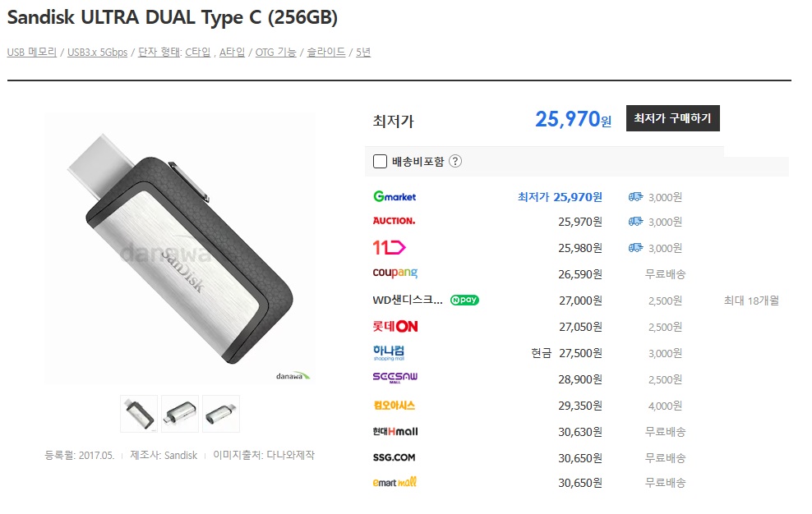The height and width of the screenshot is (514, 812).
Task: Click the Npay badge icon
Action: pos(464,300)
